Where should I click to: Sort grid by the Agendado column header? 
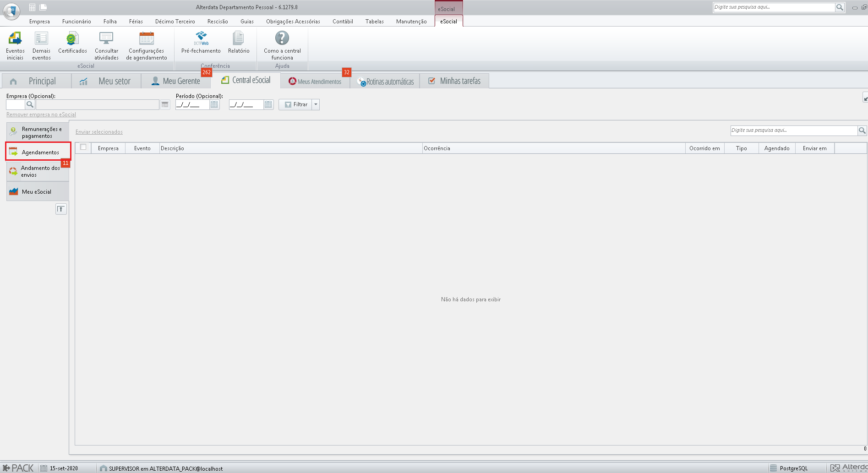[777, 148]
